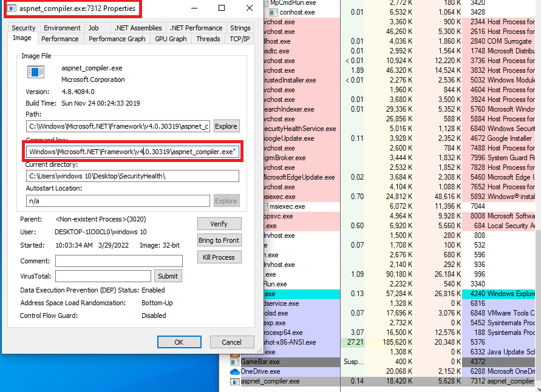Select the Threads tab

[208, 39]
